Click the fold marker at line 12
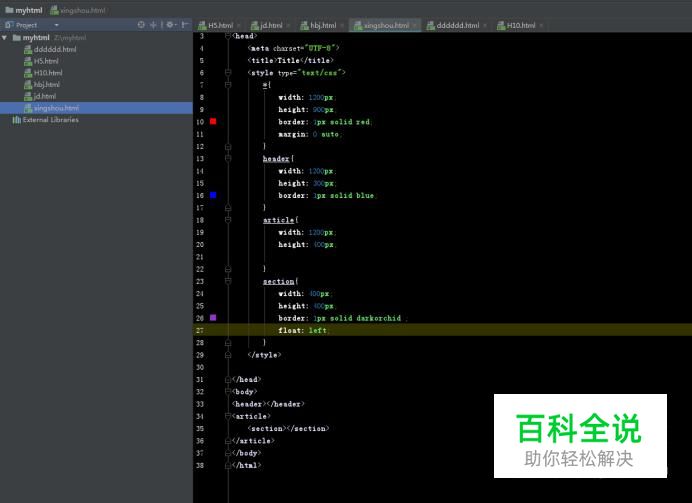 point(228,146)
